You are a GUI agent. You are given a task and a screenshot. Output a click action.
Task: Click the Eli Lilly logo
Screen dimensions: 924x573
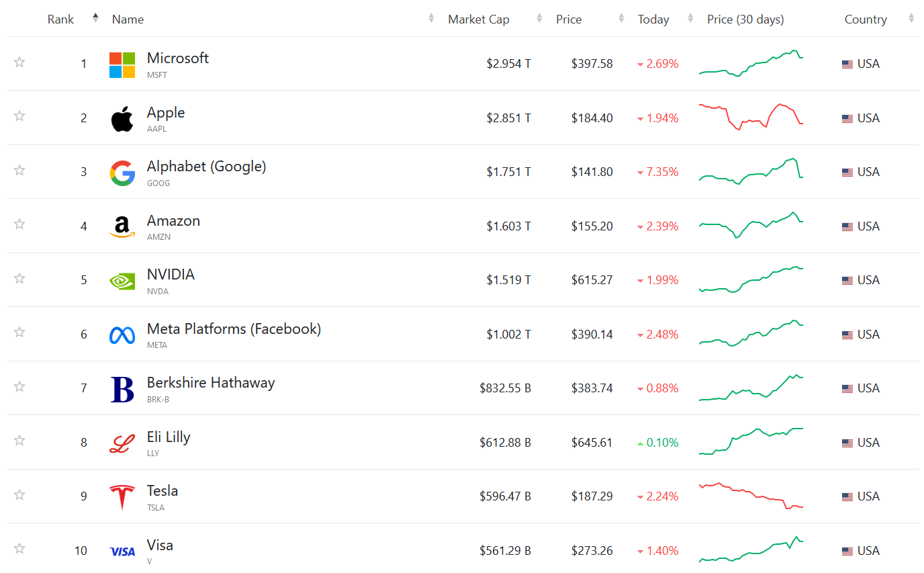pyautogui.click(x=122, y=443)
